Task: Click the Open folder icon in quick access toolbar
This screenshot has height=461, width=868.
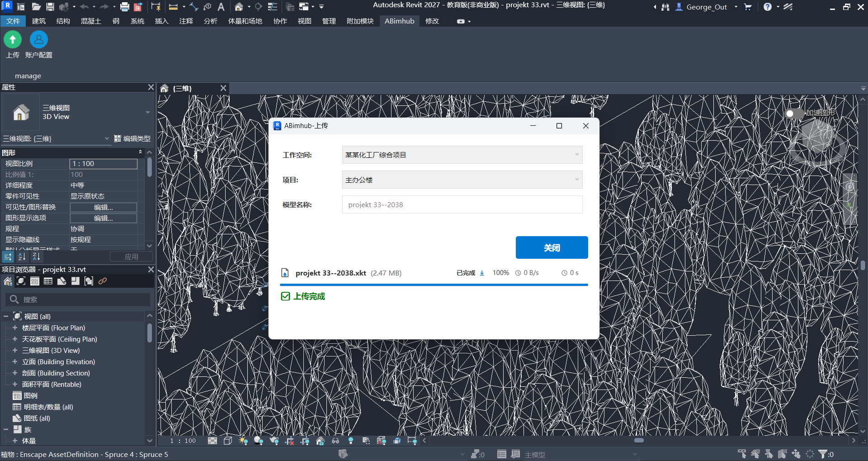Action: tap(36, 7)
